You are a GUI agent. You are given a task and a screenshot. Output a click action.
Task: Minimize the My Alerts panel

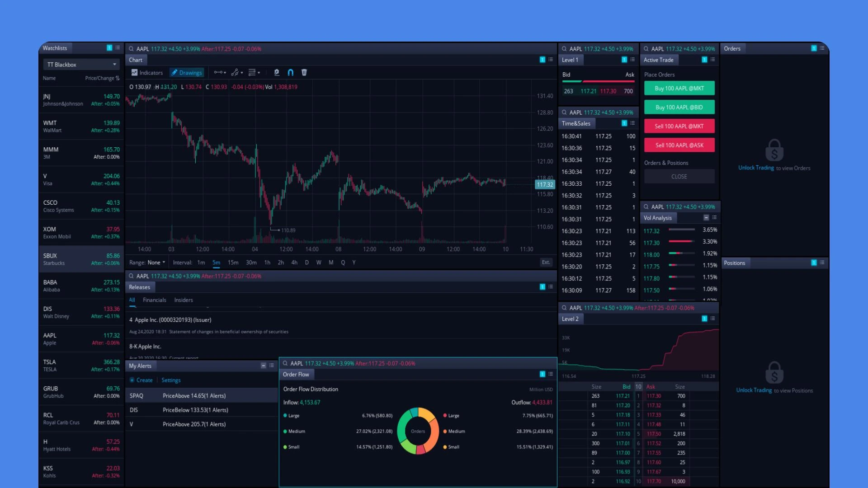click(x=264, y=366)
